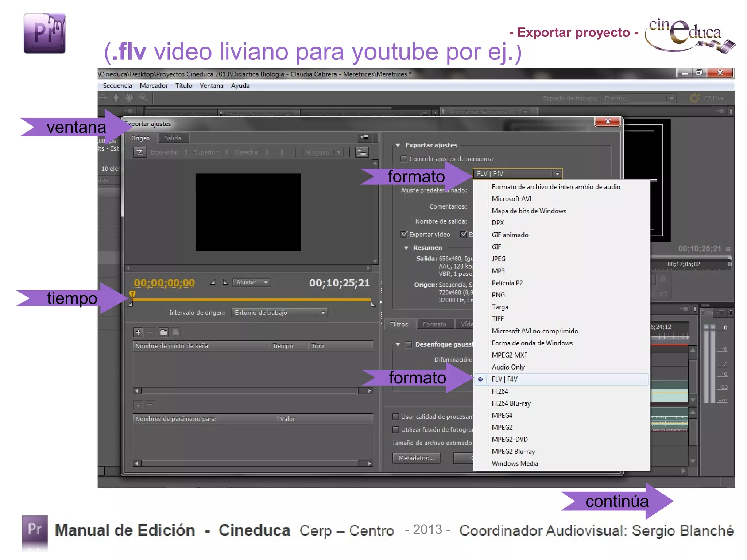Toggle the Desenfoque gaussiano checkbox
Screen dimensions: 747x560
coord(409,344)
